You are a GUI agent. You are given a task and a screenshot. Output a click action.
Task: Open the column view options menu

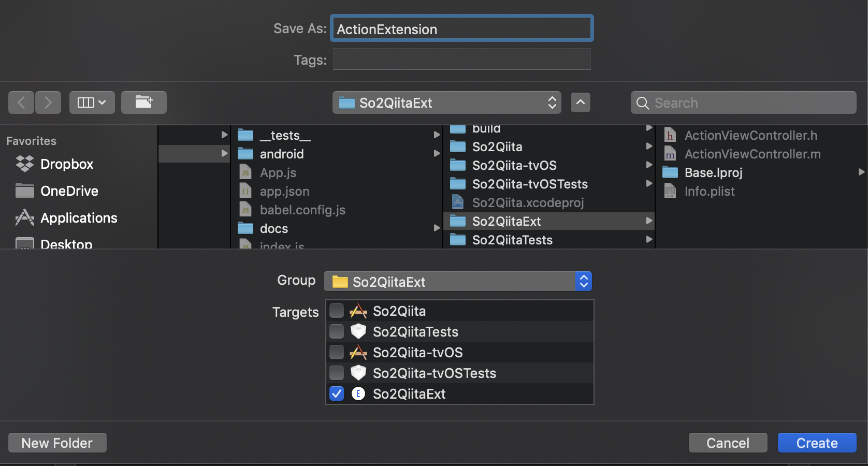click(x=92, y=102)
